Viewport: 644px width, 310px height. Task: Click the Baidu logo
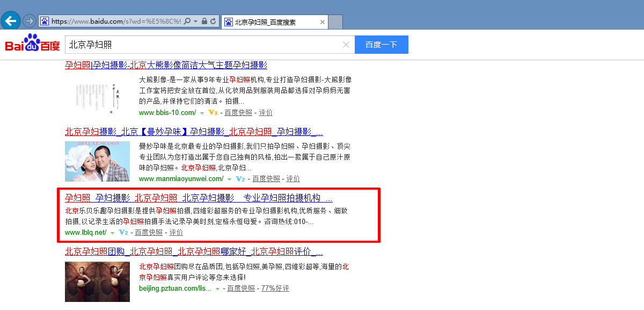coord(32,44)
